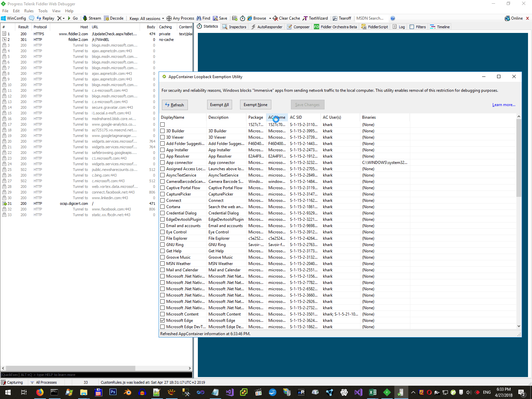
Task: Click the Exempt None button
Action: [x=255, y=105]
